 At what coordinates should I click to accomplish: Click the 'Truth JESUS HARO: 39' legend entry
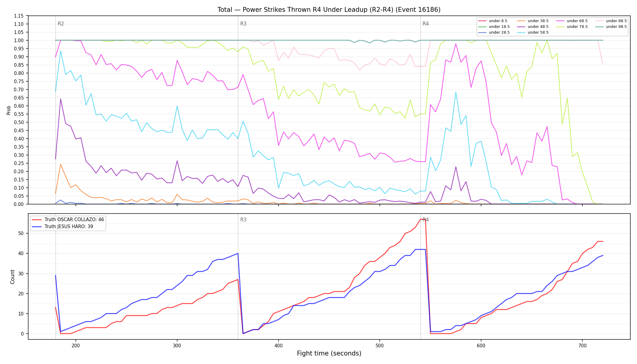coord(62,227)
